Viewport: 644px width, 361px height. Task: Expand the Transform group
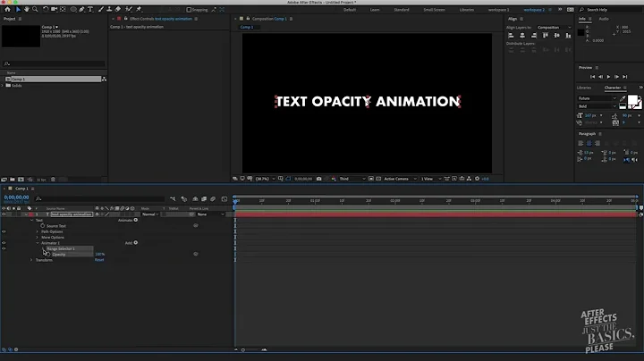click(31, 260)
